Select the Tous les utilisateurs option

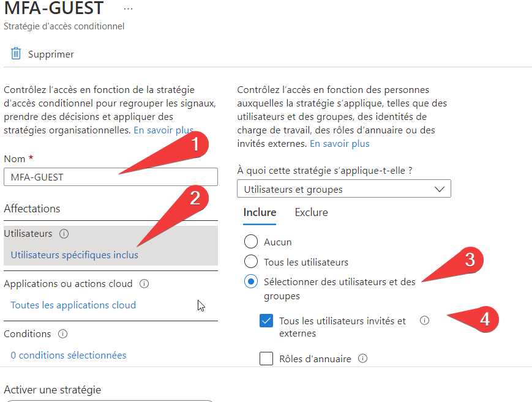(251, 261)
